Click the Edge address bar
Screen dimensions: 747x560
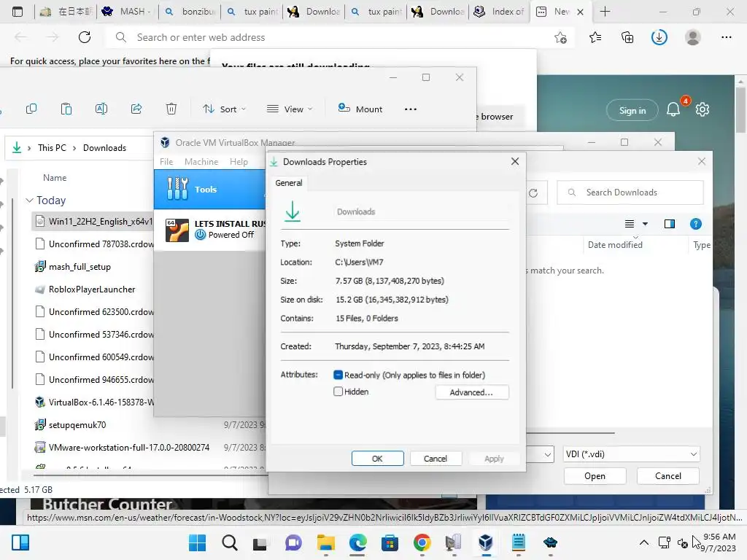pyautogui.click(x=329, y=37)
